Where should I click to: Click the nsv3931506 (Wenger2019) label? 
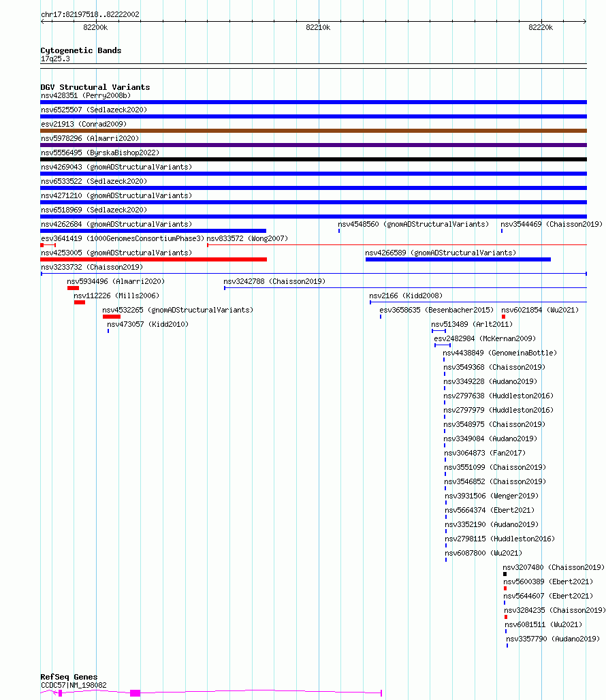(x=492, y=496)
